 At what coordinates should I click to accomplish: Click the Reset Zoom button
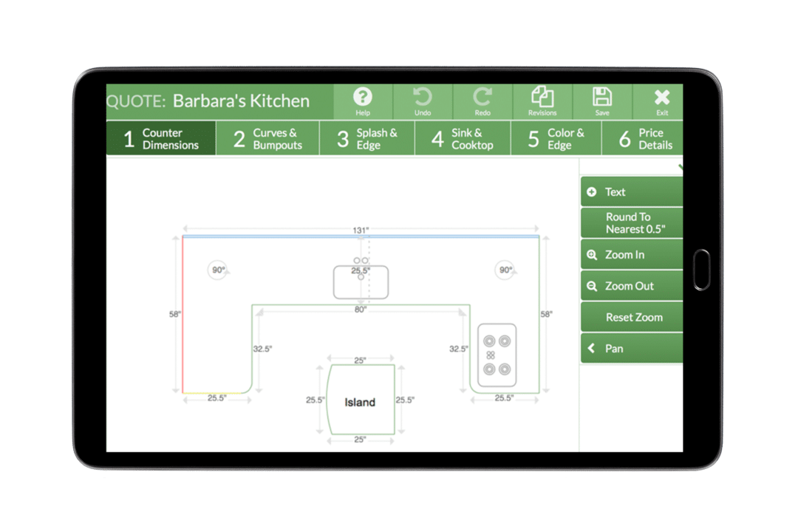(632, 317)
